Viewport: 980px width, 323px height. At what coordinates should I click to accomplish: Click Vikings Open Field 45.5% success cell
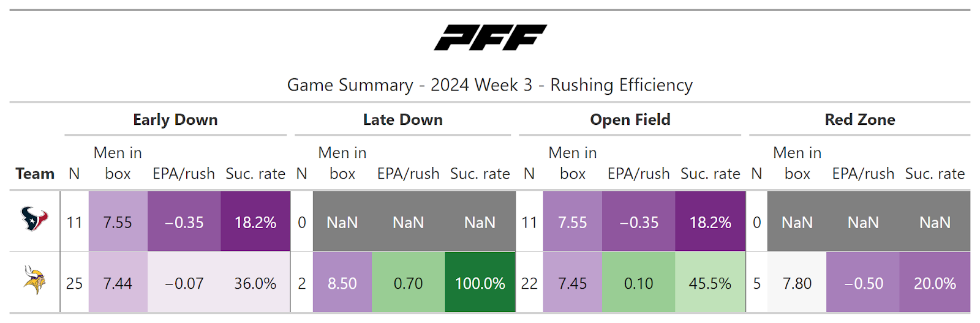click(710, 283)
